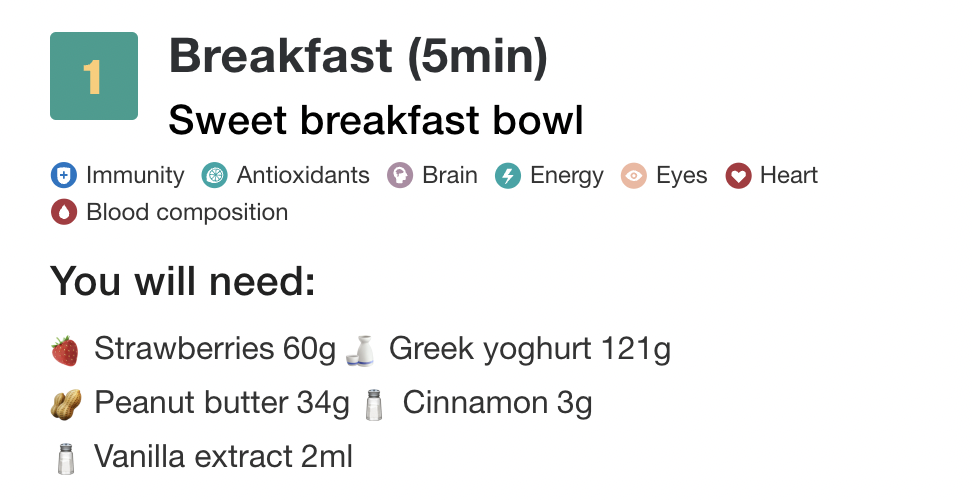Click the Breakfast (5min) heading

click(358, 56)
